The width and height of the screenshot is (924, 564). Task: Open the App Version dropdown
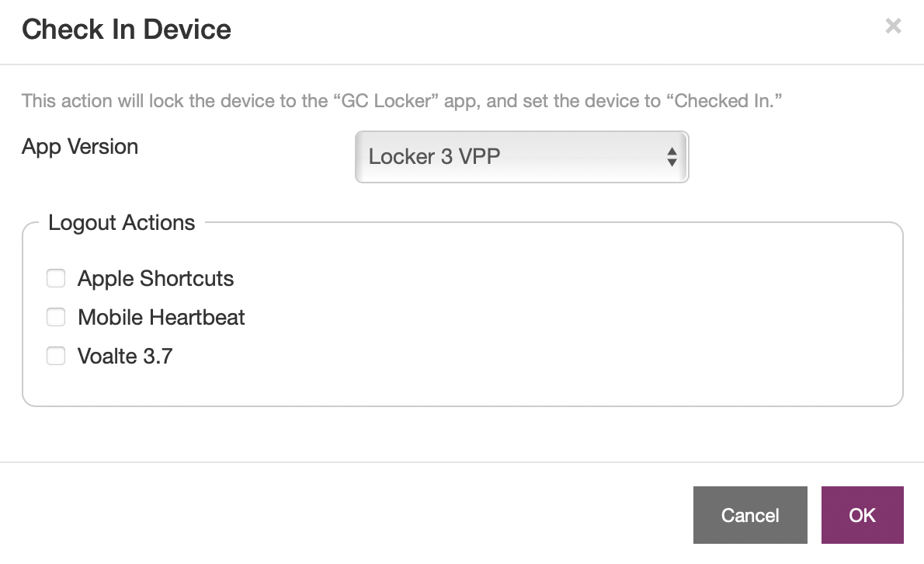coord(521,157)
